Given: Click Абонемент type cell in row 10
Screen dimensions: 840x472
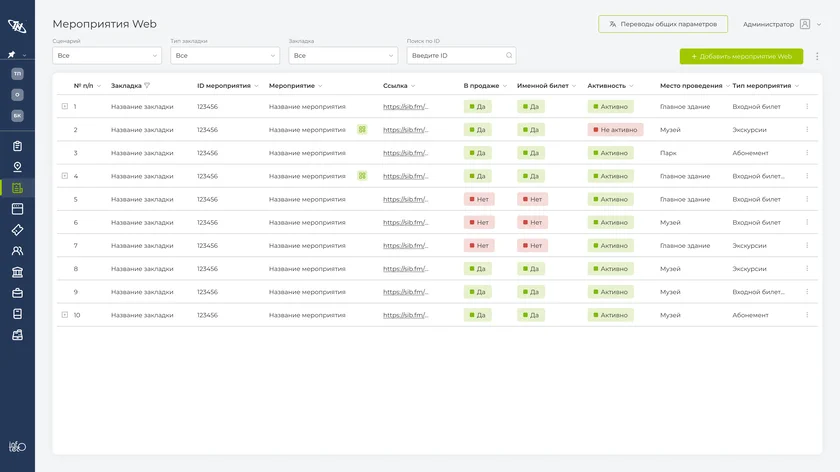Looking at the screenshot, I should (750, 315).
